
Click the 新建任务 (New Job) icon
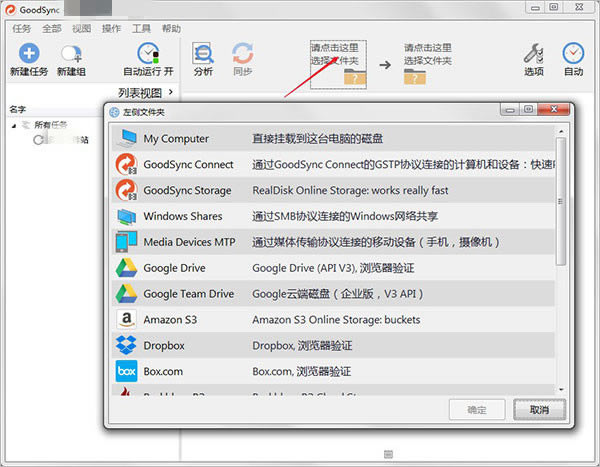(x=29, y=54)
